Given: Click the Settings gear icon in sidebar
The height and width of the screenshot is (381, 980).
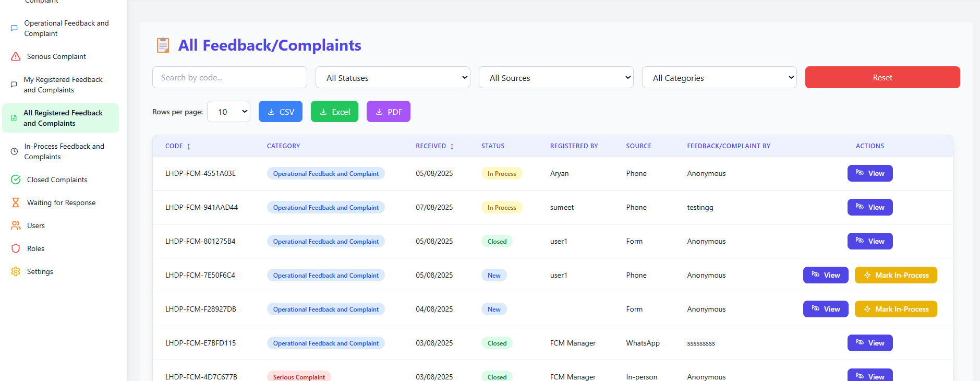Looking at the screenshot, I should coord(16,271).
